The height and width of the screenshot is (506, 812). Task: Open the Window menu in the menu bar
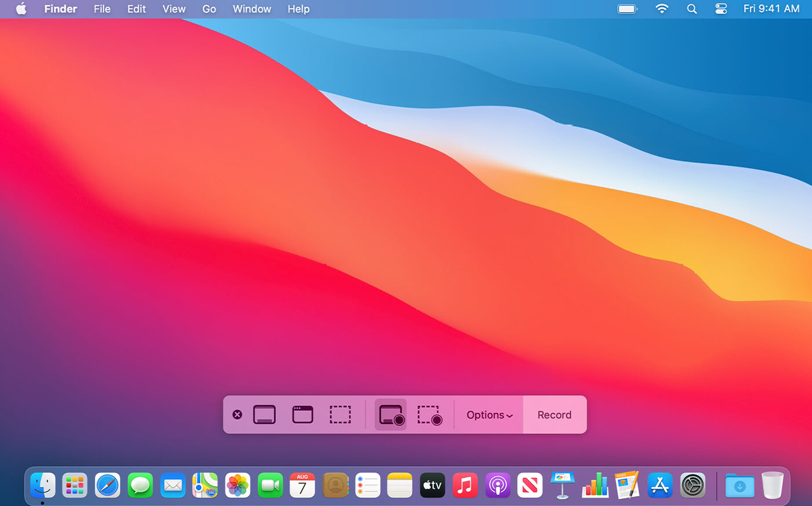251,9
